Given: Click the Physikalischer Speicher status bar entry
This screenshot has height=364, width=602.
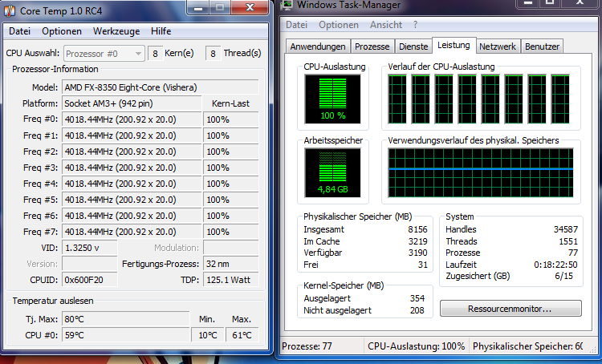Looking at the screenshot, I should 527,346.
